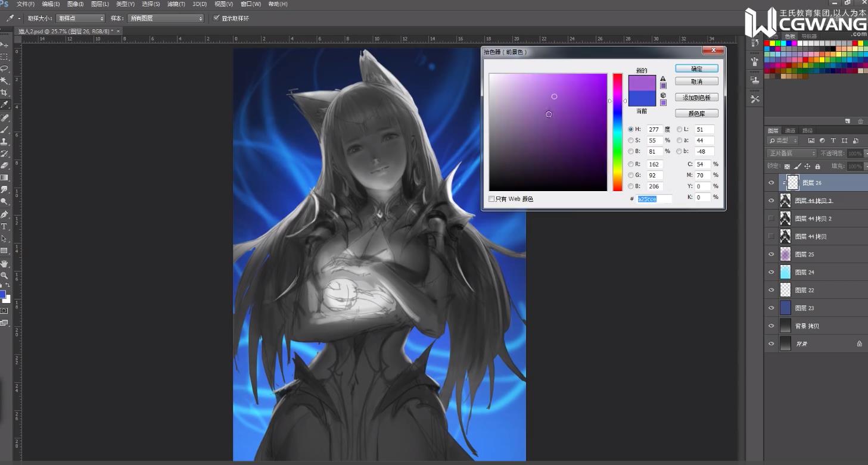Click the H value input field
This screenshot has width=868, height=465.
click(655, 129)
